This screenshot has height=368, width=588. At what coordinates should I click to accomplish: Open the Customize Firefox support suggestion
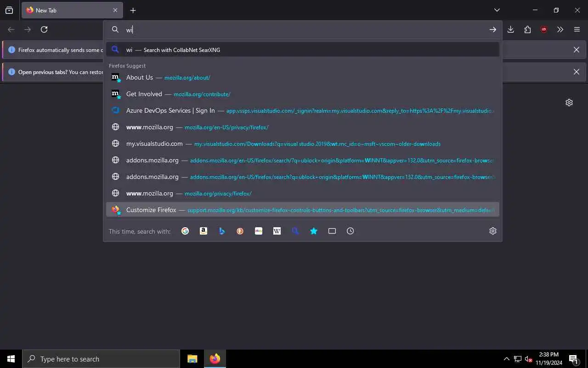pos(303,210)
